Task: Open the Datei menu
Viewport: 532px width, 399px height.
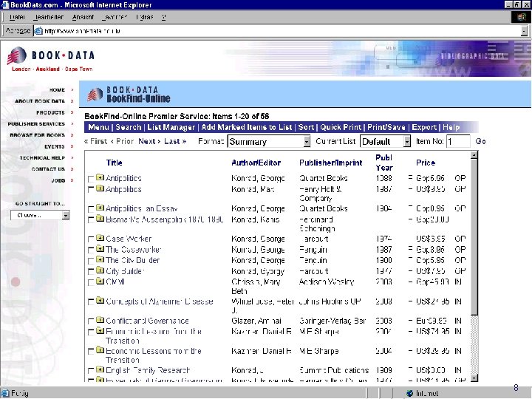Action: click(17, 17)
